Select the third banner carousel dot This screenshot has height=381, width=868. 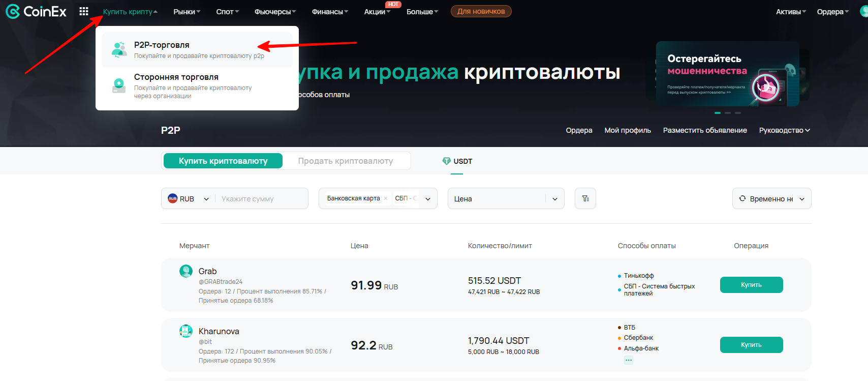[x=738, y=112]
